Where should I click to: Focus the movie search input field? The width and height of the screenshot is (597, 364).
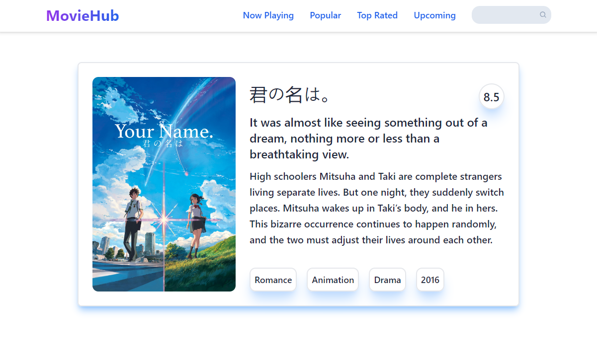coord(512,15)
